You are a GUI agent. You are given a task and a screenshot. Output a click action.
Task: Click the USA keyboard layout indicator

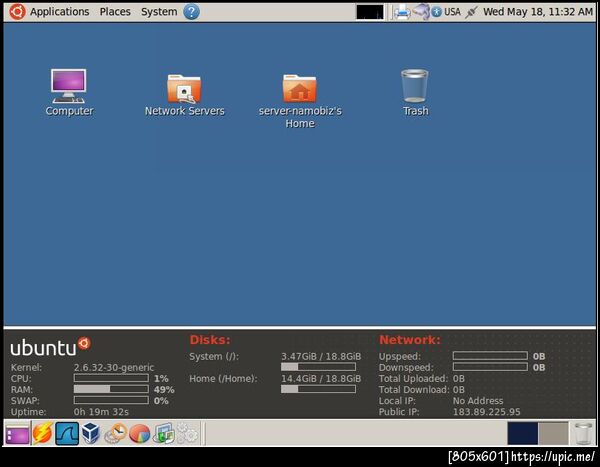point(452,12)
